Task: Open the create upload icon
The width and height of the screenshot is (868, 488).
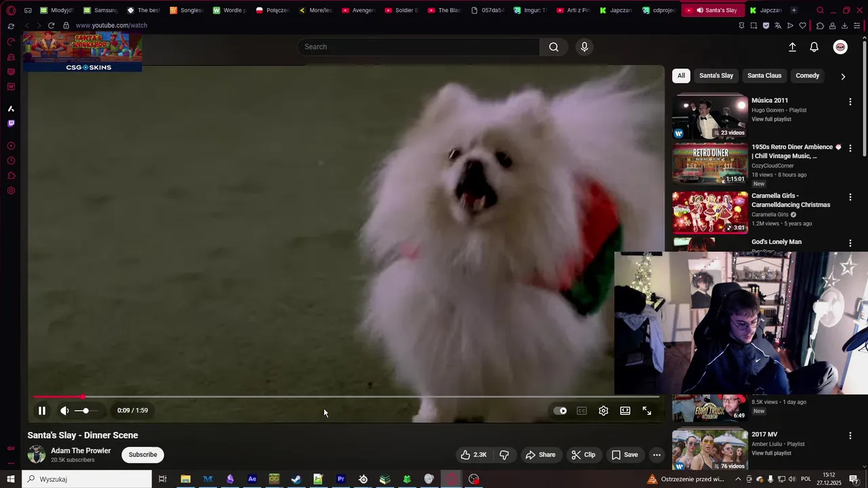Action: click(x=792, y=47)
